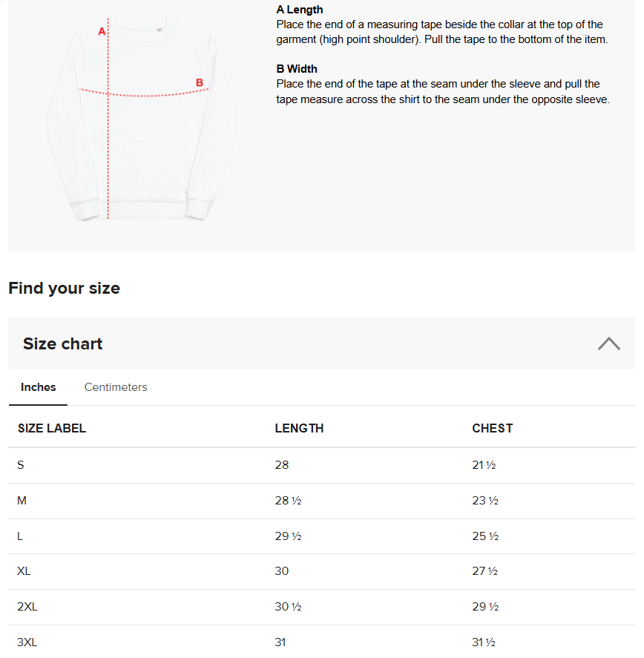The width and height of the screenshot is (644, 658).
Task: Click the CHEST column header
Action: (x=492, y=428)
